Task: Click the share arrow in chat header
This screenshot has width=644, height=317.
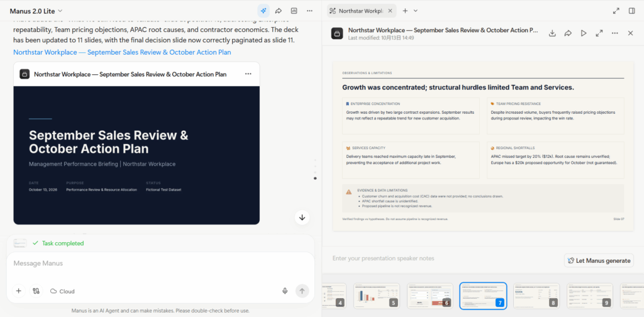Action: click(279, 11)
